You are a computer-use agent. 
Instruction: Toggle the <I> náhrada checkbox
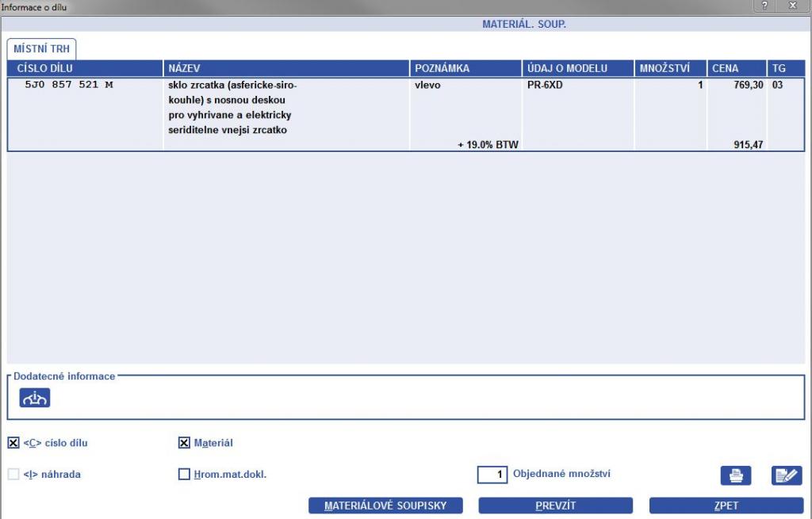[x=13, y=474]
